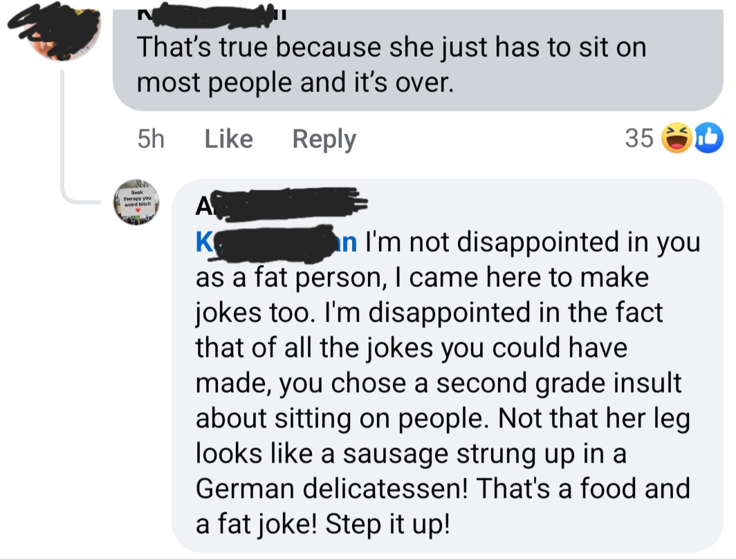
Task: Click the phrase 'second grade insult'
Action: point(559,383)
